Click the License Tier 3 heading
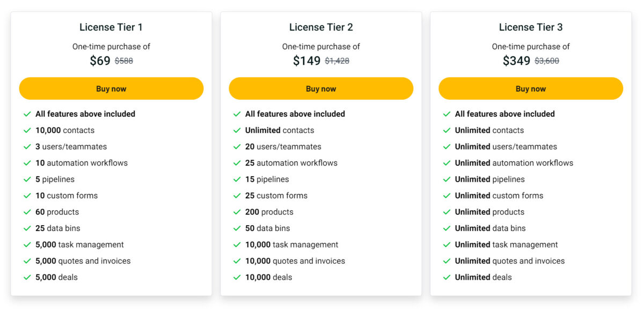 pyautogui.click(x=530, y=27)
